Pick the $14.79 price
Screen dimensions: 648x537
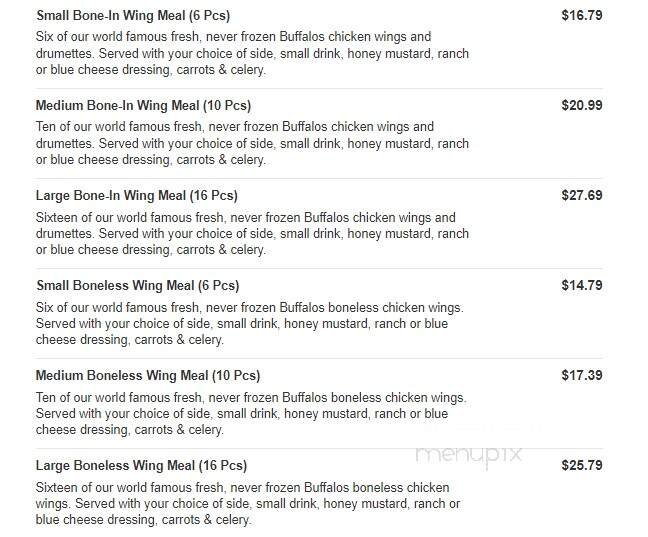(x=581, y=286)
